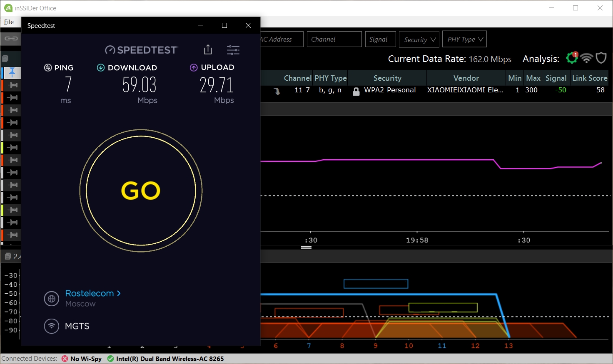Click the 29.71 upload result
Image resolution: width=613 pixels, height=364 pixels.
pos(217,85)
